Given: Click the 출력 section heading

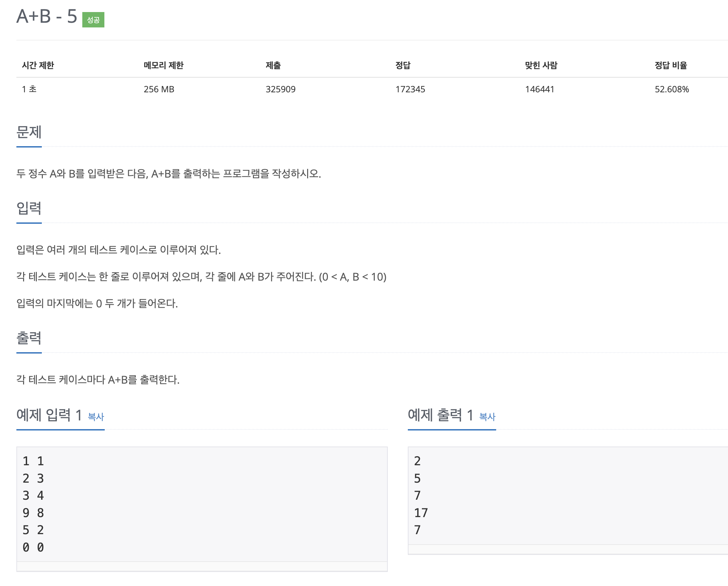Looking at the screenshot, I should 29,338.
